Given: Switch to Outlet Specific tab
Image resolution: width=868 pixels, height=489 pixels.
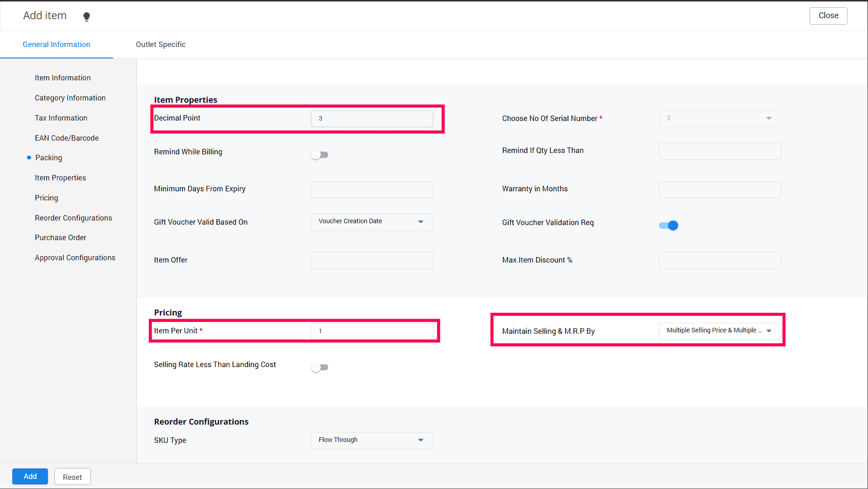Looking at the screenshot, I should click(161, 44).
